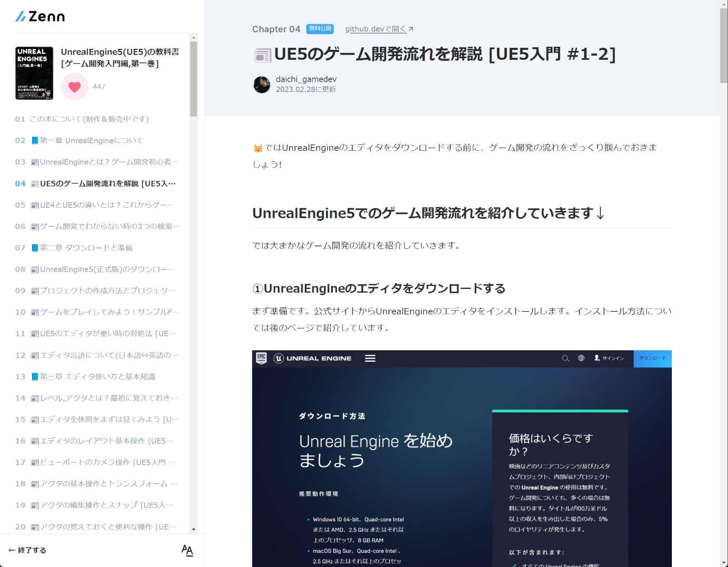728x567 pixels.
Task: Open chapter 12 エディタ言語について
Action: click(x=97, y=355)
